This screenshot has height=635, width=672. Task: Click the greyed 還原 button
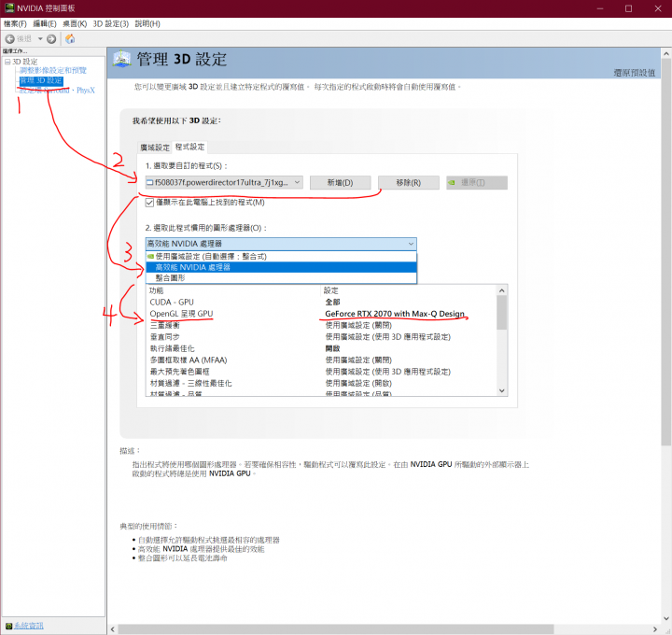pos(477,183)
